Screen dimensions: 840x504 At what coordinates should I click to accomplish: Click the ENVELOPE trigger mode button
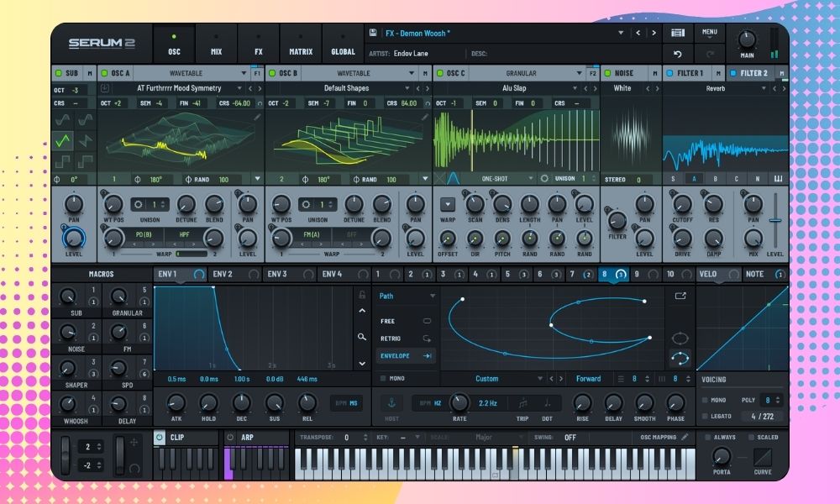396,356
